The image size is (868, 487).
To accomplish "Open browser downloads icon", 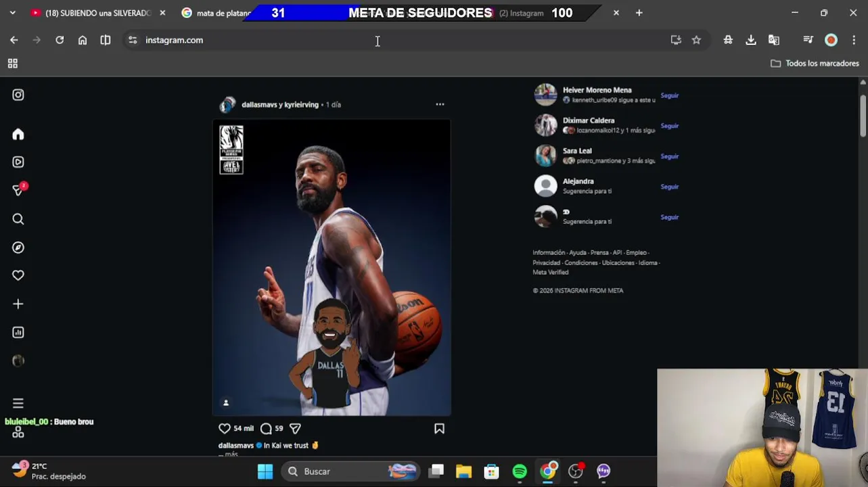I will point(751,40).
